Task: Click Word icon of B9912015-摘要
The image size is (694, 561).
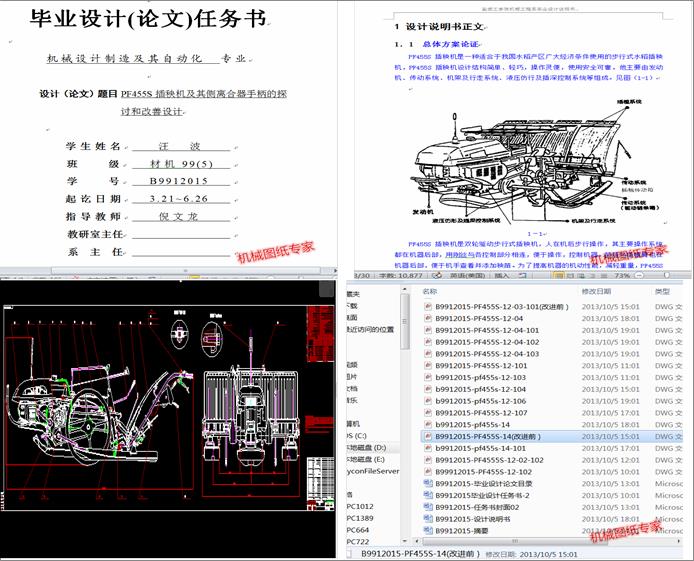Action: pos(428,530)
